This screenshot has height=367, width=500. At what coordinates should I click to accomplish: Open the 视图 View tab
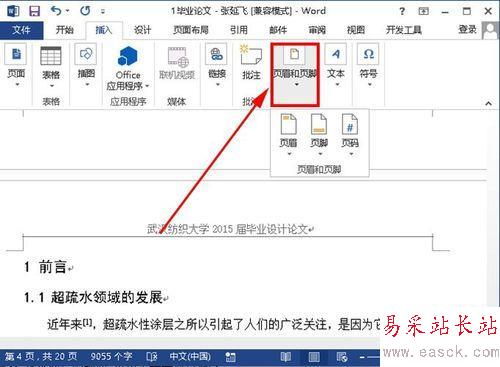click(x=356, y=30)
